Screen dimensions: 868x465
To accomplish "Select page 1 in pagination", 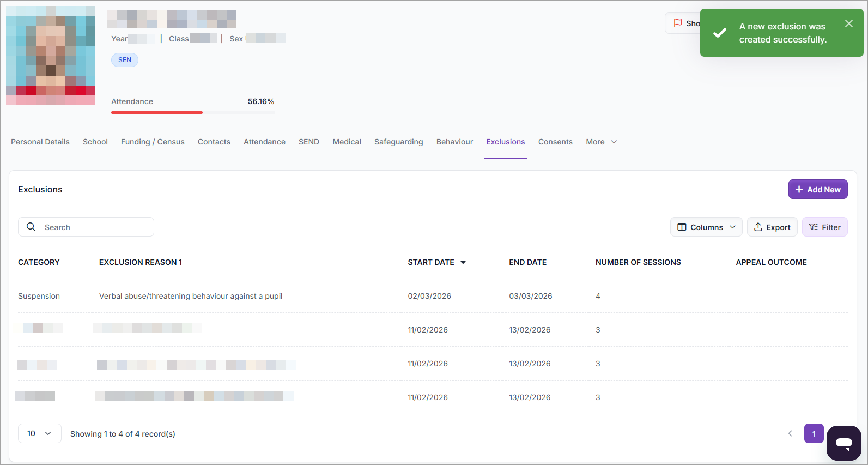I will pyautogui.click(x=814, y=434).
